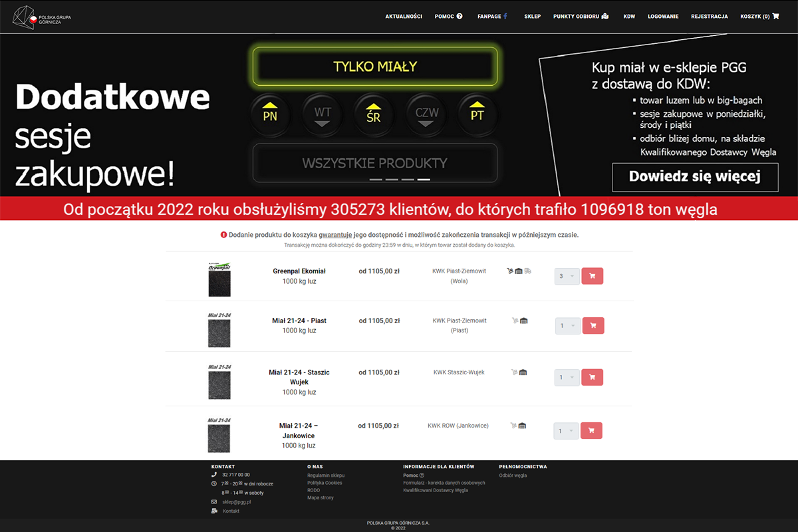
Task: Click hand-truck icon in Staszic-Wujek row
Action: (x=514, y=372)
